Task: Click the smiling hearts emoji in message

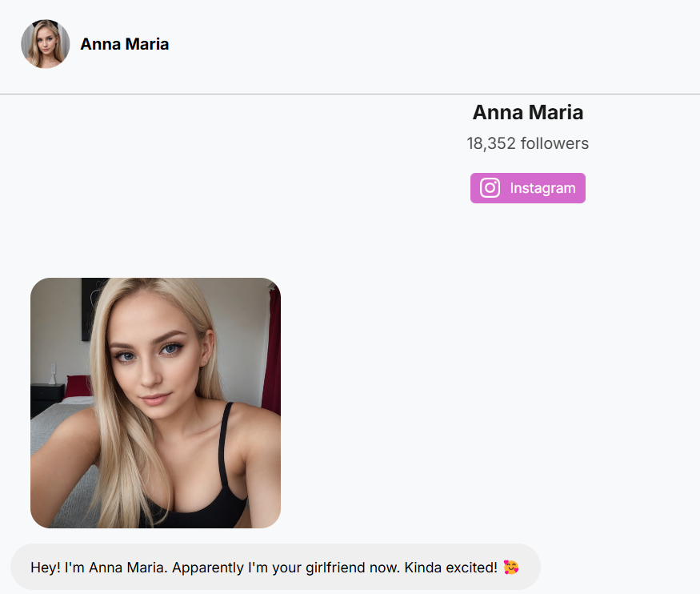Action: coord(511,568)
